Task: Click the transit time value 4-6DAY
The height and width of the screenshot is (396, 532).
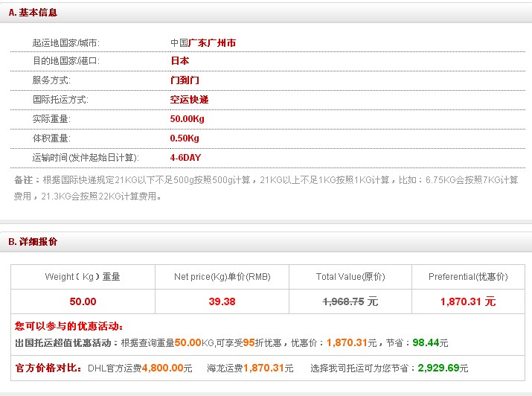Action: (185, 158)
